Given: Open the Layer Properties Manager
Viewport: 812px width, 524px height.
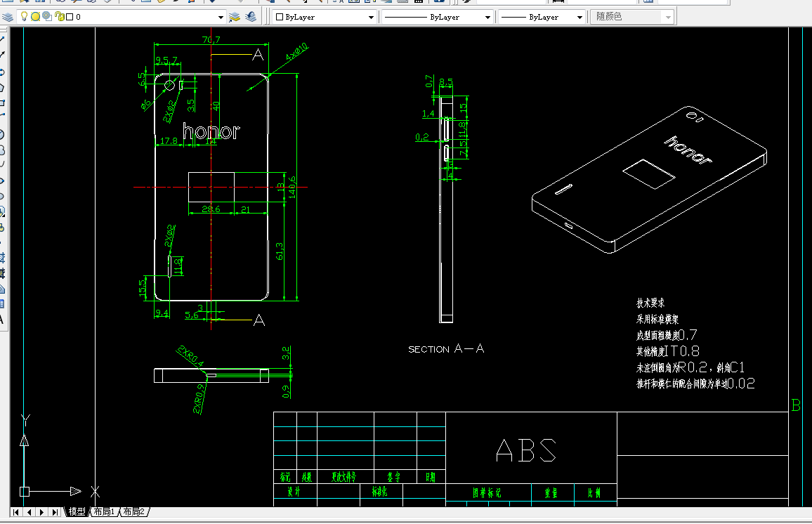Looking at the screenshot, I should 7,17.
